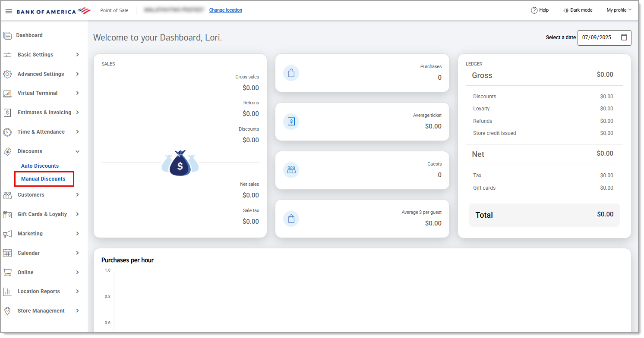Select the Customers menu label

tap(31, 195)
